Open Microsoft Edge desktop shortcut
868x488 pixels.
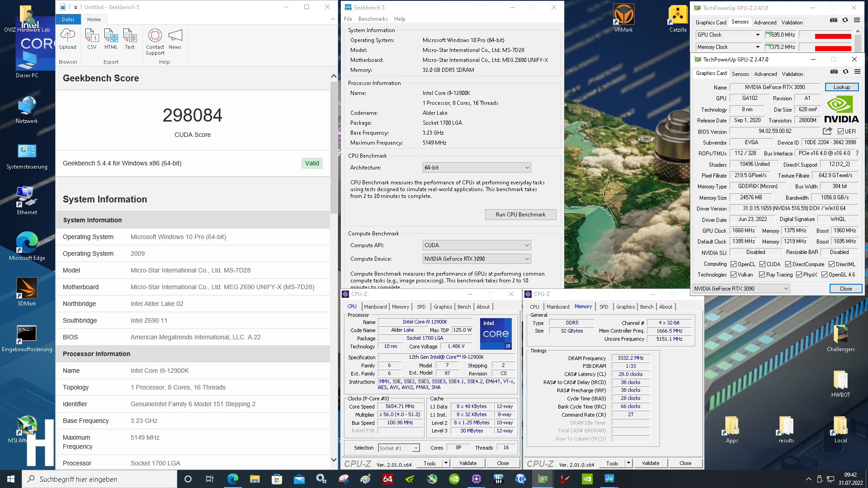point(27,246)
